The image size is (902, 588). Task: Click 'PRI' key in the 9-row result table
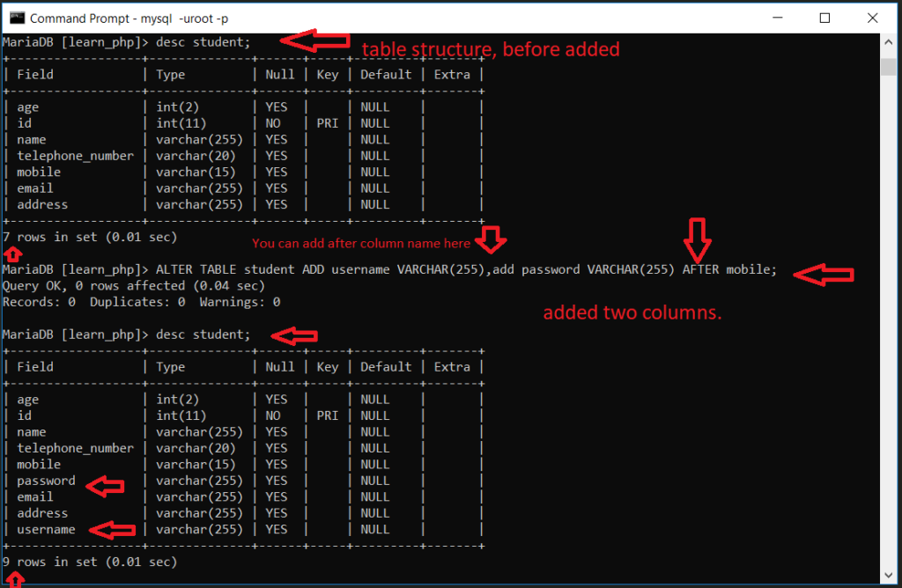(328, 415)
